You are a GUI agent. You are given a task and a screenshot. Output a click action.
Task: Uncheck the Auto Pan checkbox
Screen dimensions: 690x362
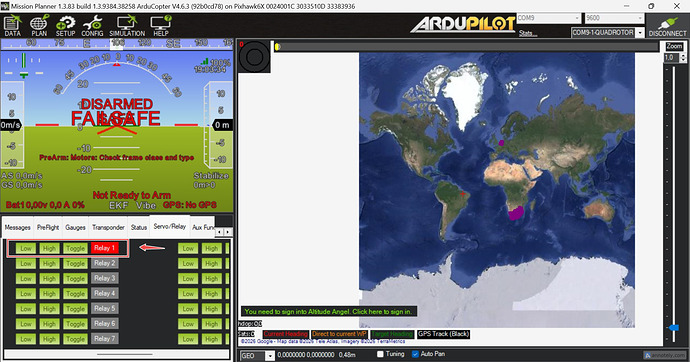(415, 354)
